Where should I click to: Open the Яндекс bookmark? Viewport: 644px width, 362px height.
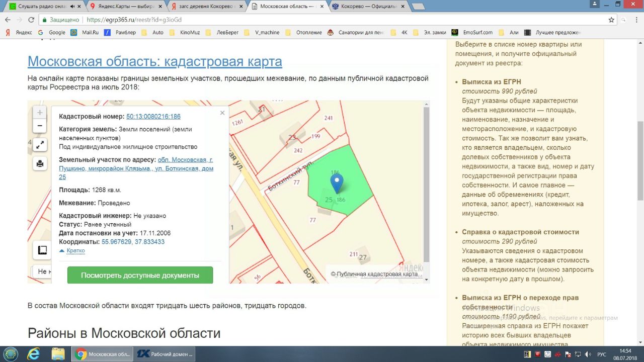[x=19, y=32]
